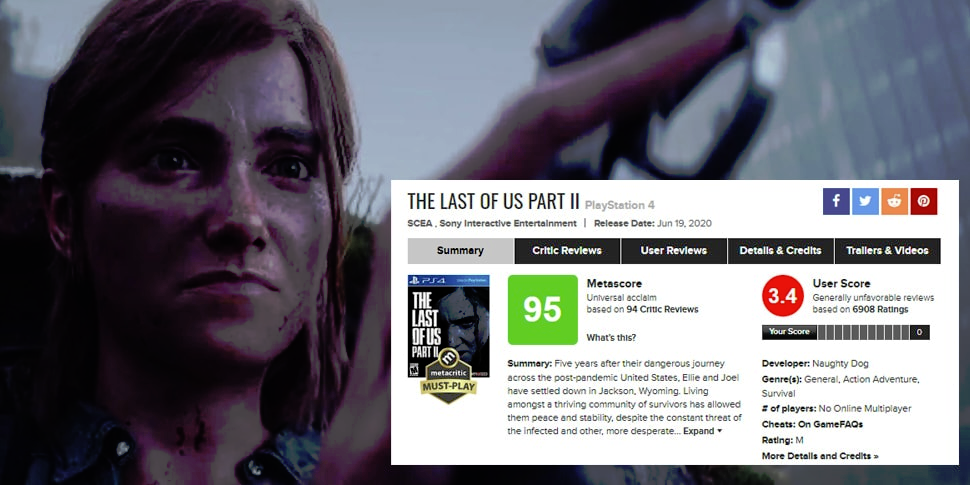
Task: Set a rating on Your Score bar
Action: 864,332
